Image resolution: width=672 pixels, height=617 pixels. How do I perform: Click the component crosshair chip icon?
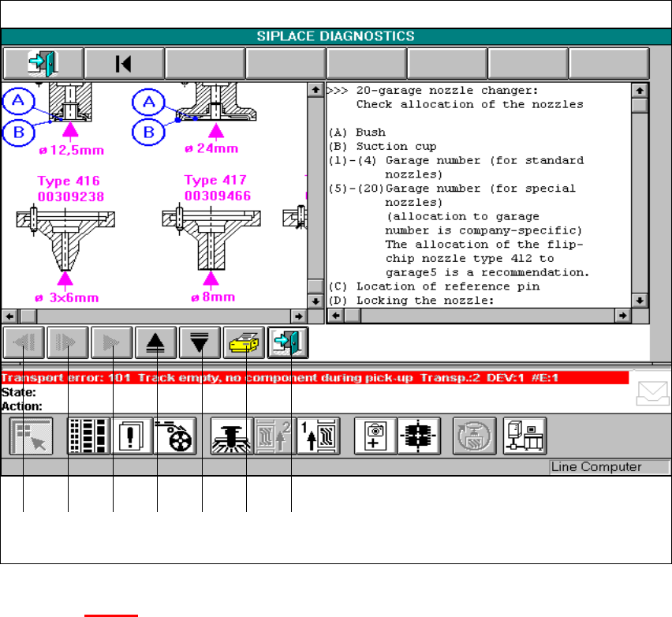pos(419,436)
